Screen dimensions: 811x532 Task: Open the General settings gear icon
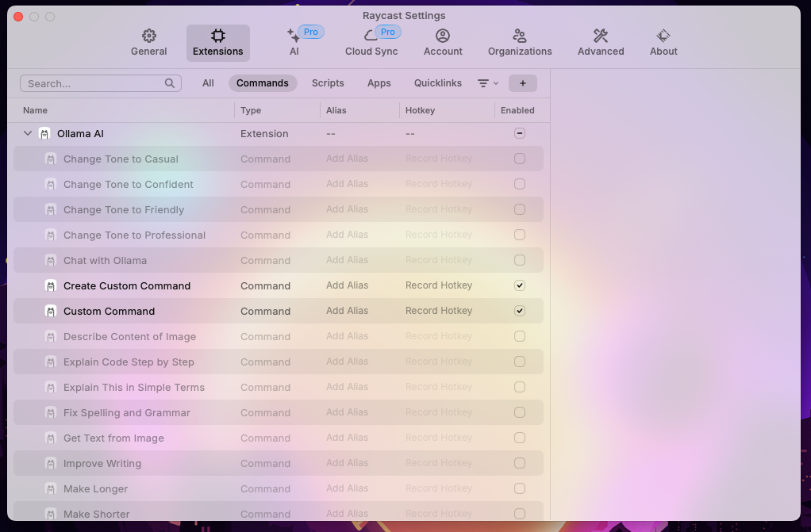[x=148, y=36]
